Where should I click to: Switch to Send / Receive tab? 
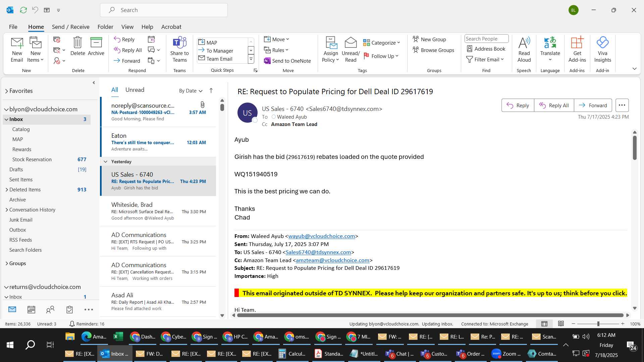(70, 27)
